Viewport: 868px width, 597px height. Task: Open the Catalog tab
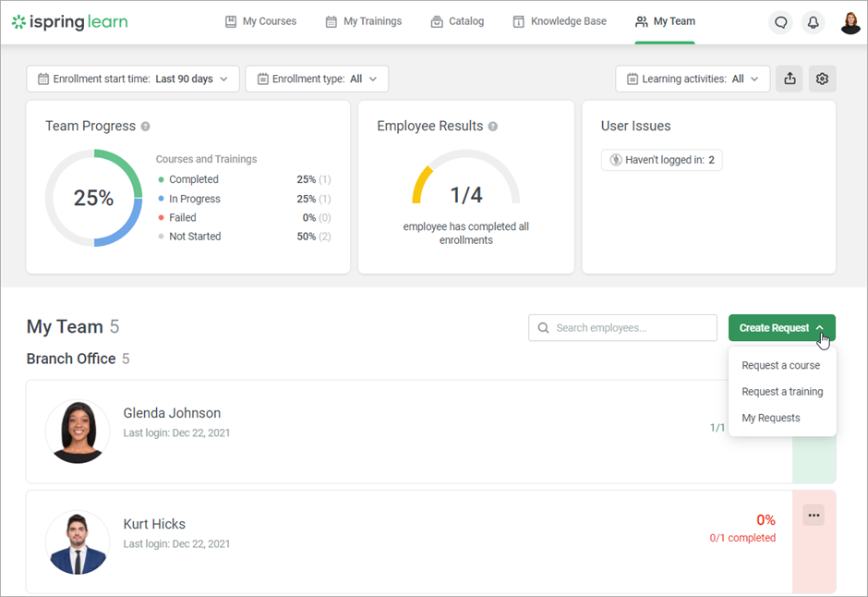[x=457, y=21]
